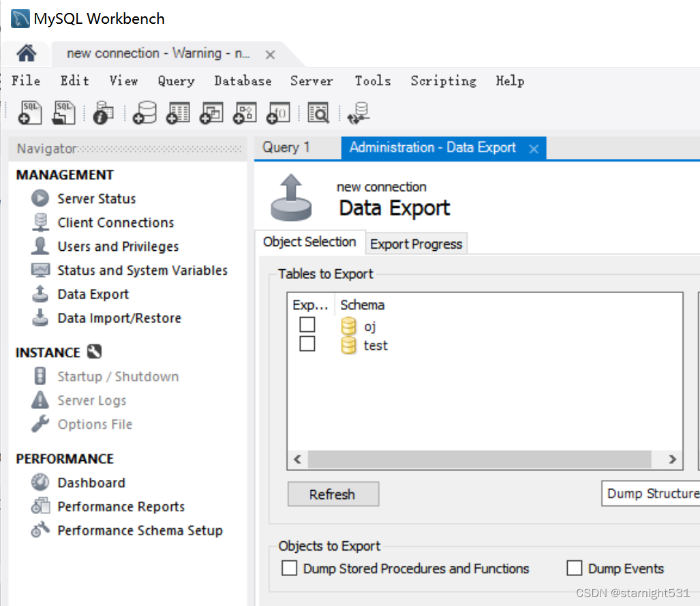Viewport: 700px width, 606px height.
Task: Create a new table icon
Action: point(178,112)
